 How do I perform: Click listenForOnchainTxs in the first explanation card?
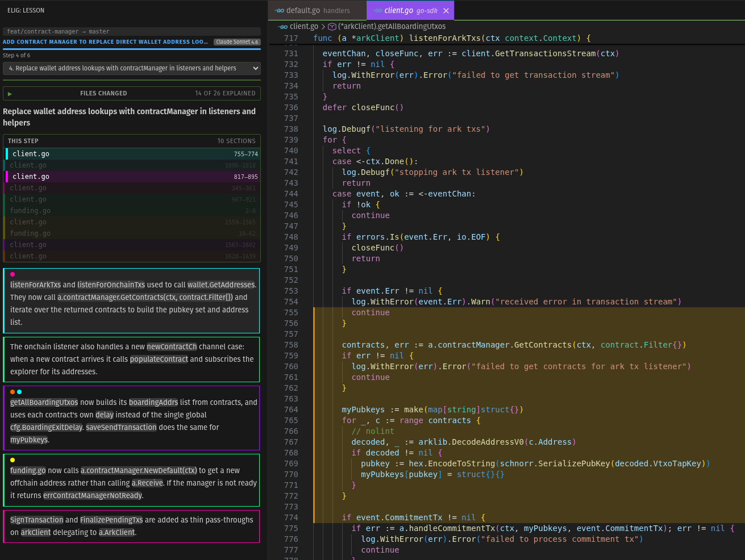(x=111, y=285)
